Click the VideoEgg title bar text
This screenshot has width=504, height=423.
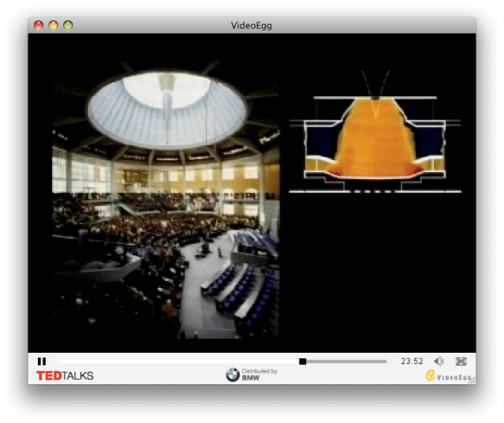[x=253, y=25]
